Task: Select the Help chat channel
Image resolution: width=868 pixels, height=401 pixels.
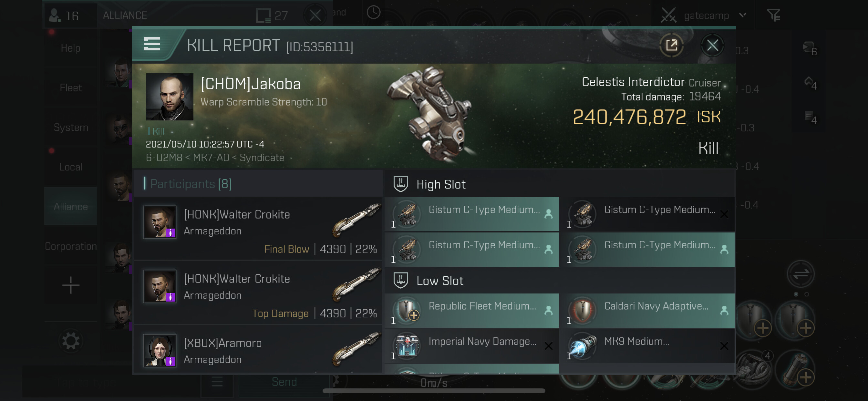Action: [70, 48]
